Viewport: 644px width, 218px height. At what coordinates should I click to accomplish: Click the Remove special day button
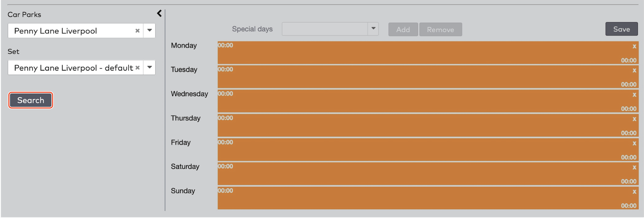point(441,29)
